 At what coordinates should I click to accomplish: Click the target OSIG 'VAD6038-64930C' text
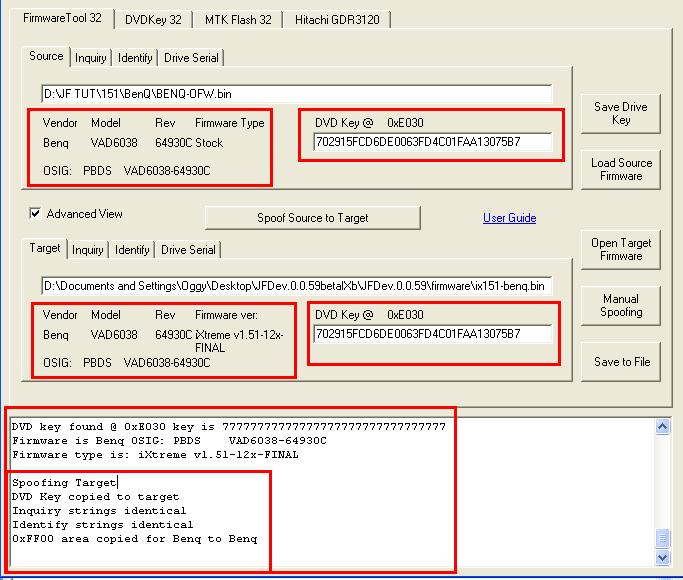[x=167, y=363]
